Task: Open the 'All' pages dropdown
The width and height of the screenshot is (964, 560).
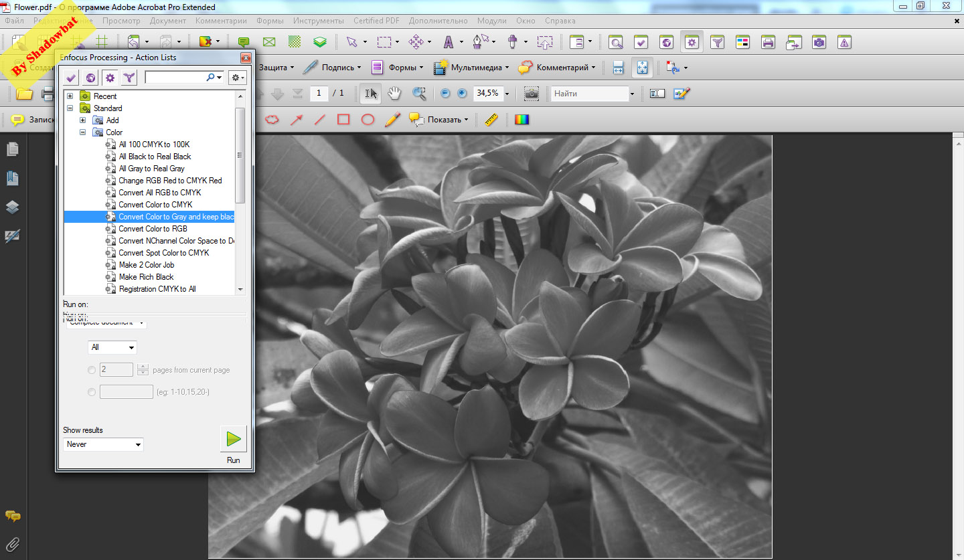Action: click(x=112, y=347)
